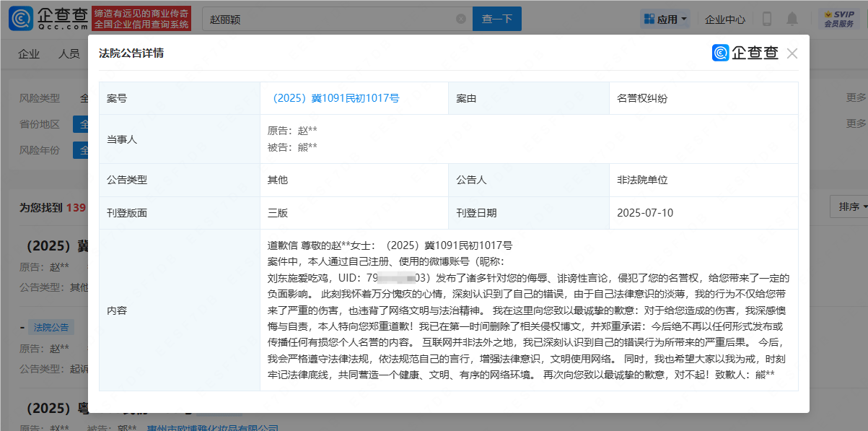The height and width of the screenshot is (431, 868).
Task: Expand 更多 in the 风险类型 row
Action: 856,98
